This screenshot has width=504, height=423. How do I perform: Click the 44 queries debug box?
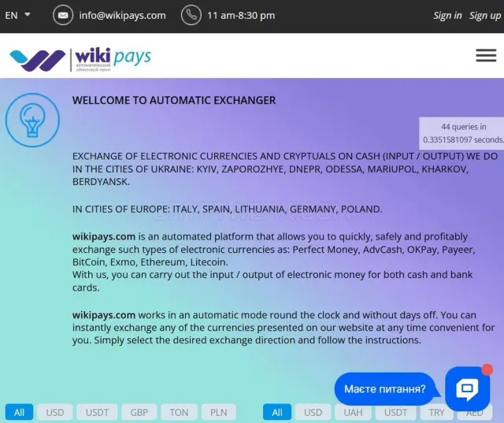point(463,133)
